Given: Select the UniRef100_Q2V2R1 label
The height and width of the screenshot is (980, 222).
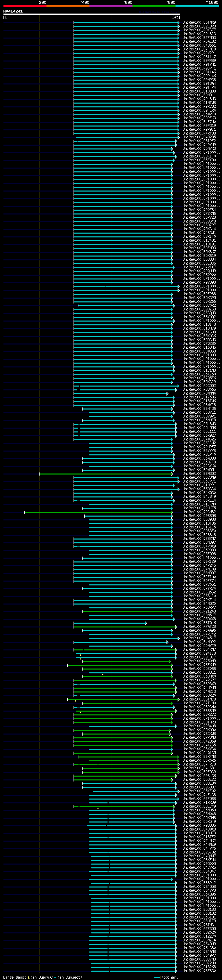Looking at the screenshot, I should point(199,53).
